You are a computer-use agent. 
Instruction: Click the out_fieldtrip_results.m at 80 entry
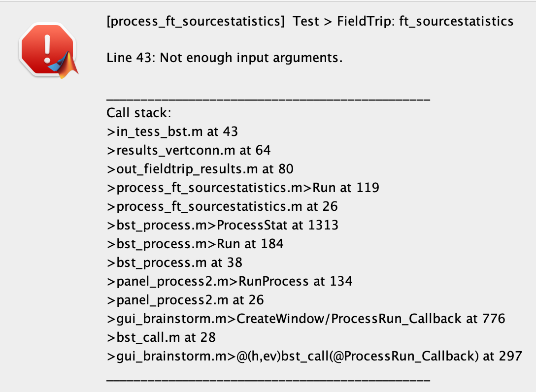click(x=200, y=169)
